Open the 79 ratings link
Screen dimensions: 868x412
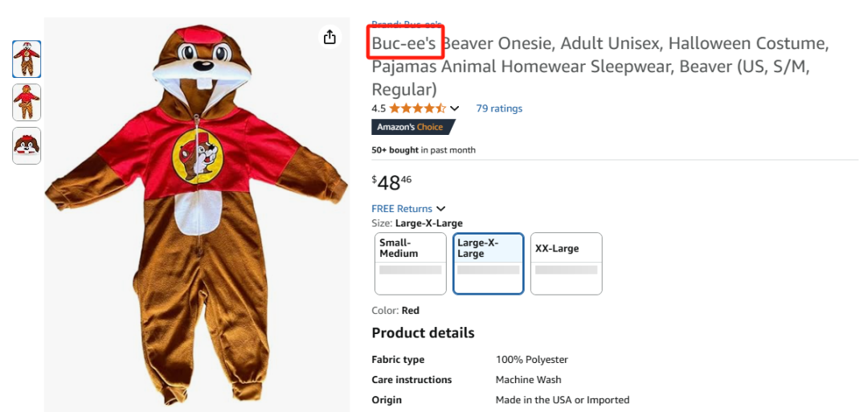click(x=498, y=108)
